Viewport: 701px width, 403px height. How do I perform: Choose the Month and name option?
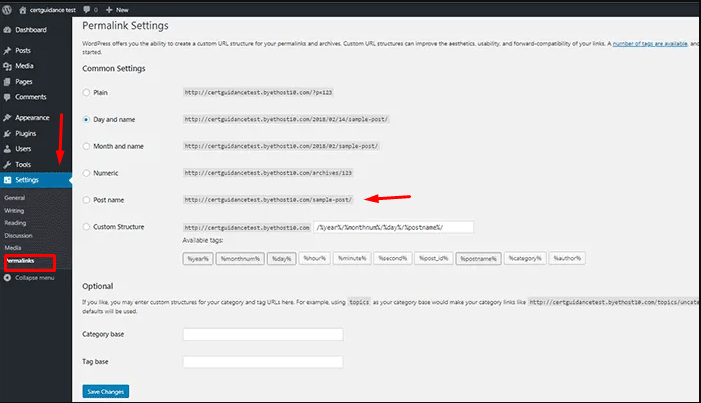coord(86,146)
